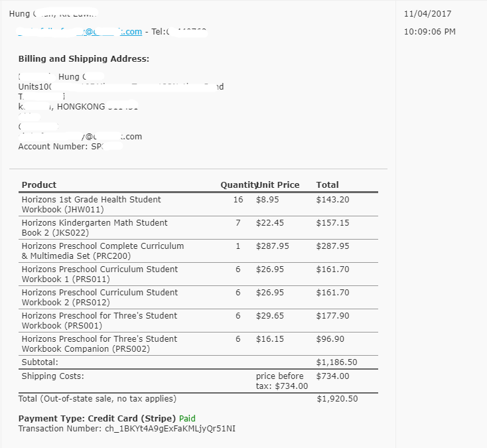The width and height of the screenshot is (487, 448).
Task: Select the time 10:09:06 PM
Action: point(429,32)
